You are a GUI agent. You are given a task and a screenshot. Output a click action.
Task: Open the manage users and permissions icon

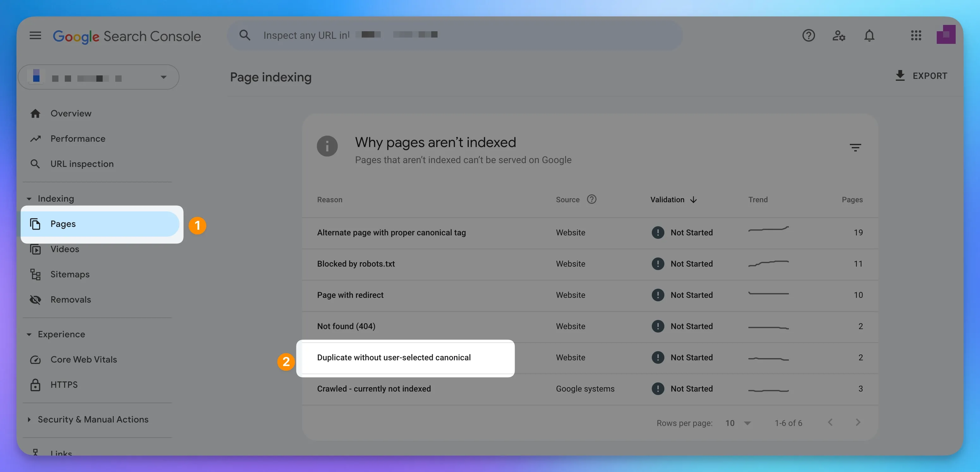tap(839, 35)
